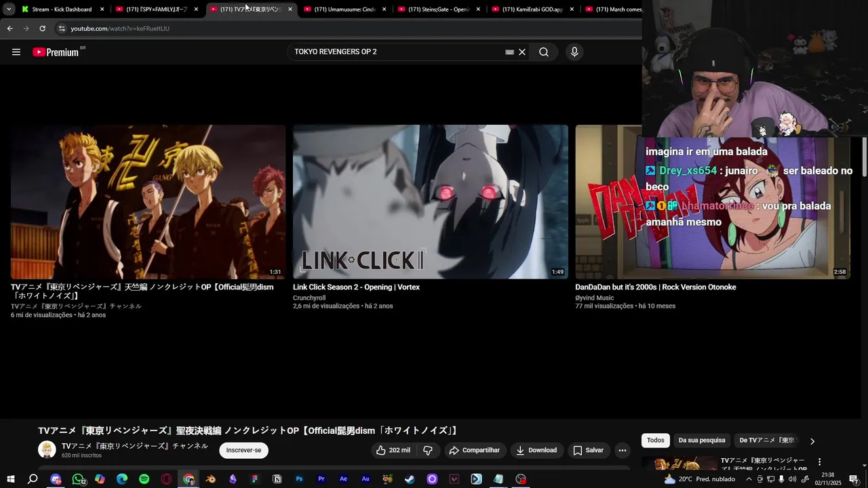Screen dimensions: 868x488
Task: Launch Premiere Pro from the taskbar
Action: point(321,479)
